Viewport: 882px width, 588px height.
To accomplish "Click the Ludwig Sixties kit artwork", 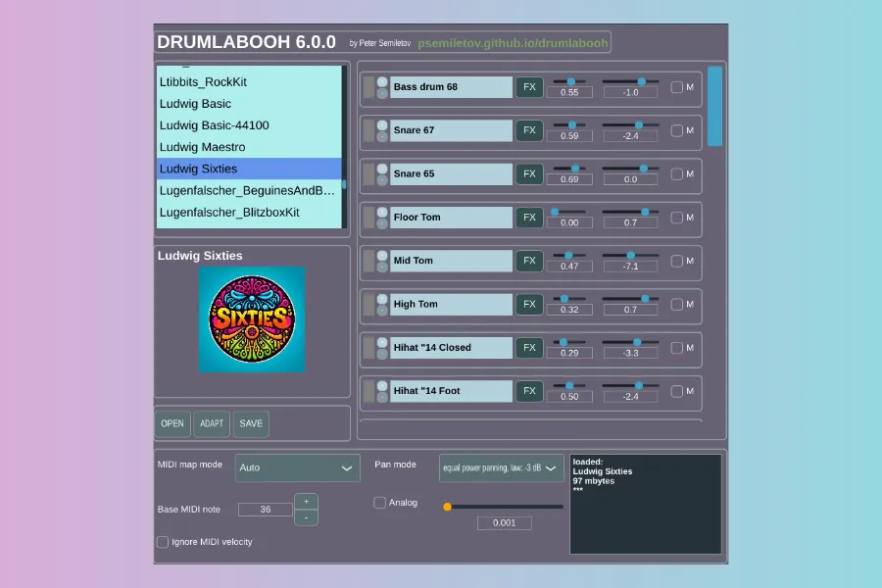I will (252, 319).
